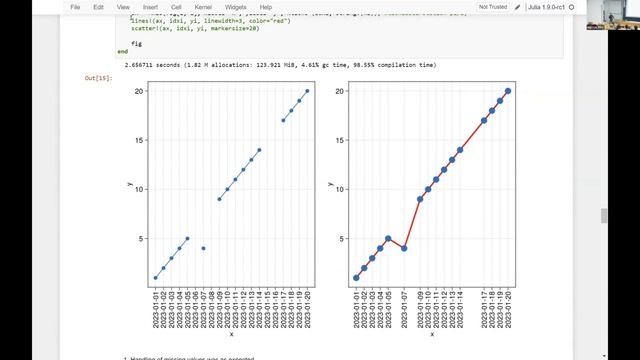Click the webcam video thumbnail
The image size is (640, 360).
coord(613,15)
